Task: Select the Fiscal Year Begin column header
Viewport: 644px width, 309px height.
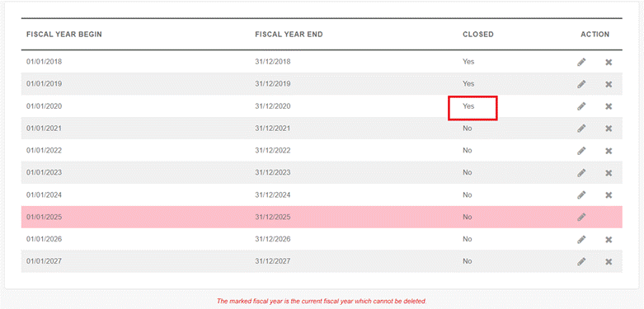Action: point(64,35)
